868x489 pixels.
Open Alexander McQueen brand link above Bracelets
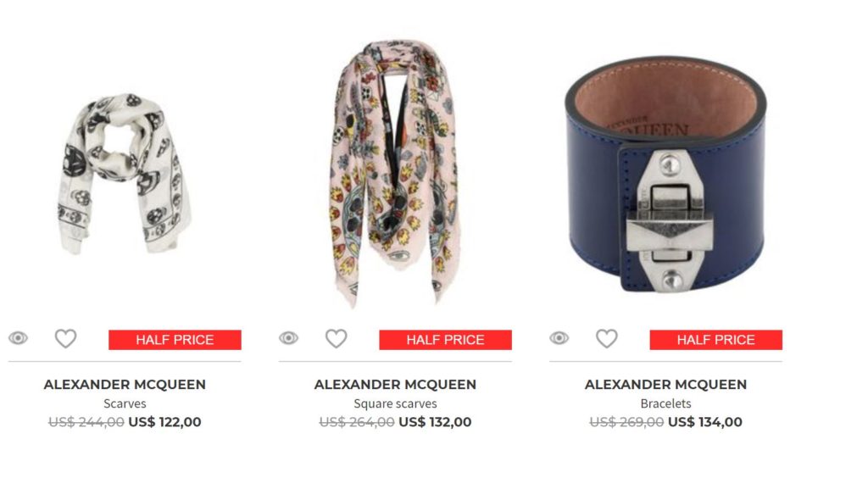coord(666,385)
